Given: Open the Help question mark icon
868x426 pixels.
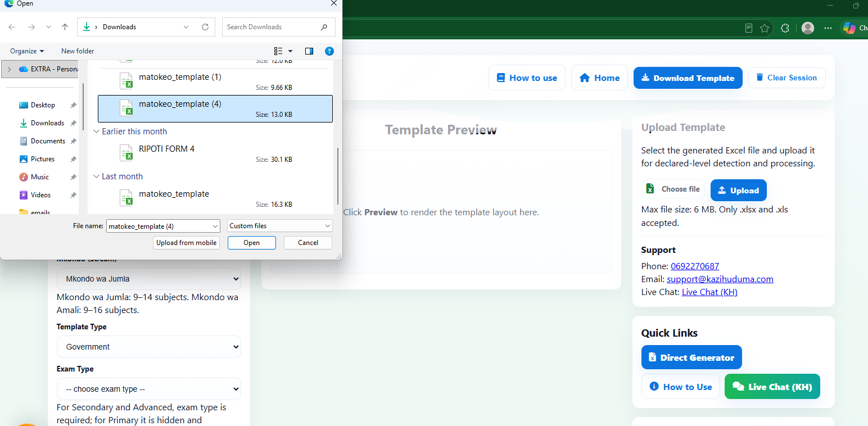Looking at the screenshot, I should click(x=330, y=51).
